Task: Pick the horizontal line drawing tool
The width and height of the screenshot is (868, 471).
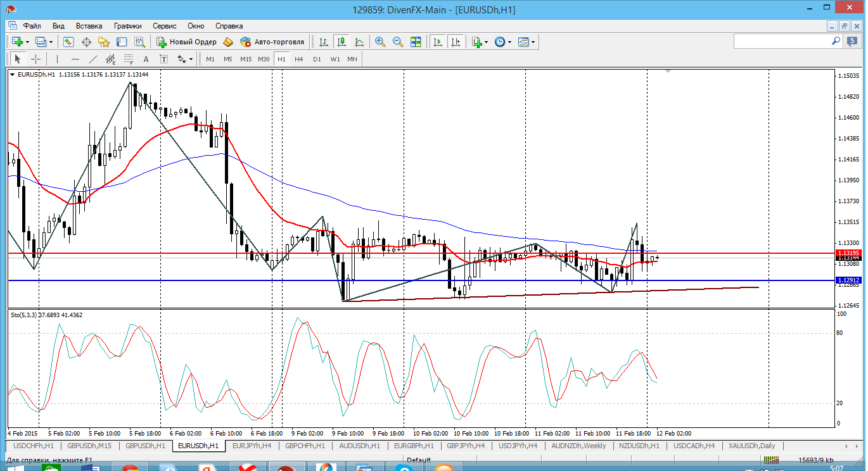Action: 75,59
